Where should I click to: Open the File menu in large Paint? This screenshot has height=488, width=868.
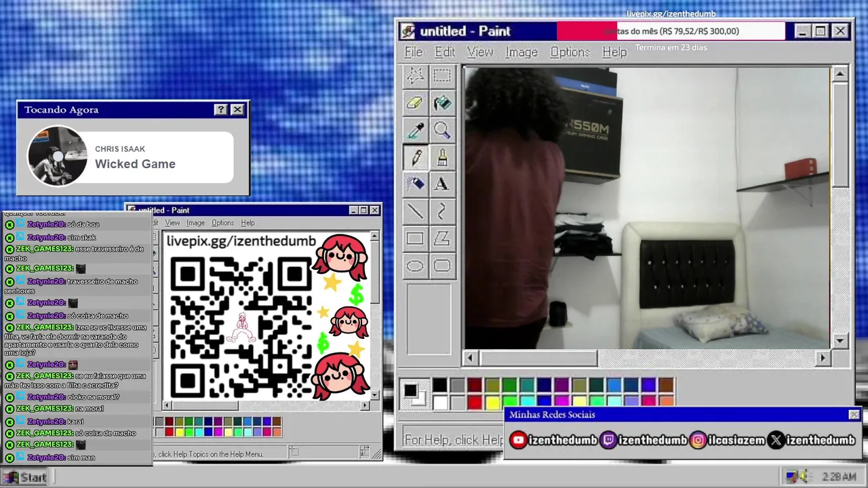pyautogui.click(x=413, y=52)
